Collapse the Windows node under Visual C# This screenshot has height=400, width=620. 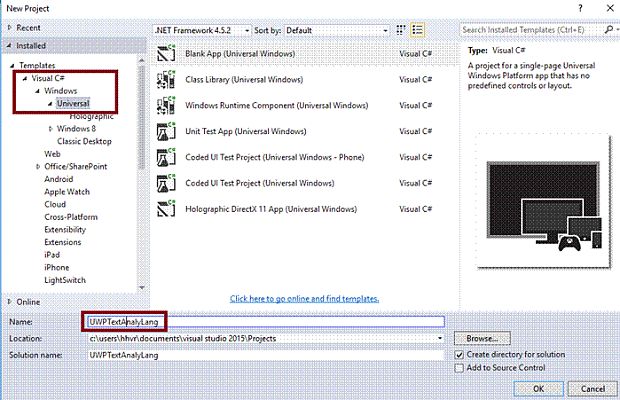click(38, 91)
